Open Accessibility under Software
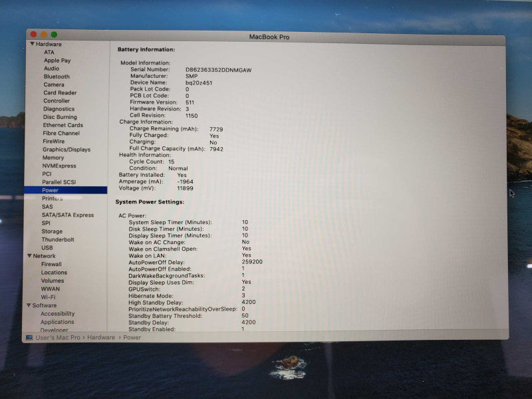The image size is (532, 399). click(57, 314)
